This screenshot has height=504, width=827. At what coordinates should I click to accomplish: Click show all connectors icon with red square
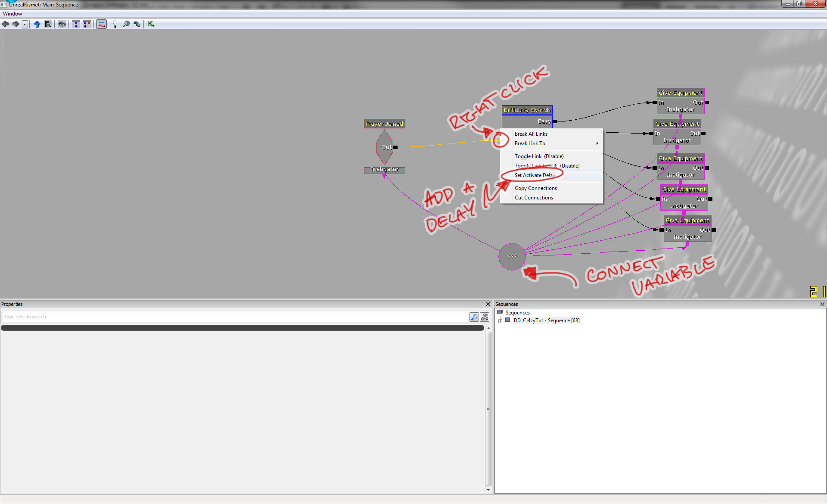click(x=87, y=24)
